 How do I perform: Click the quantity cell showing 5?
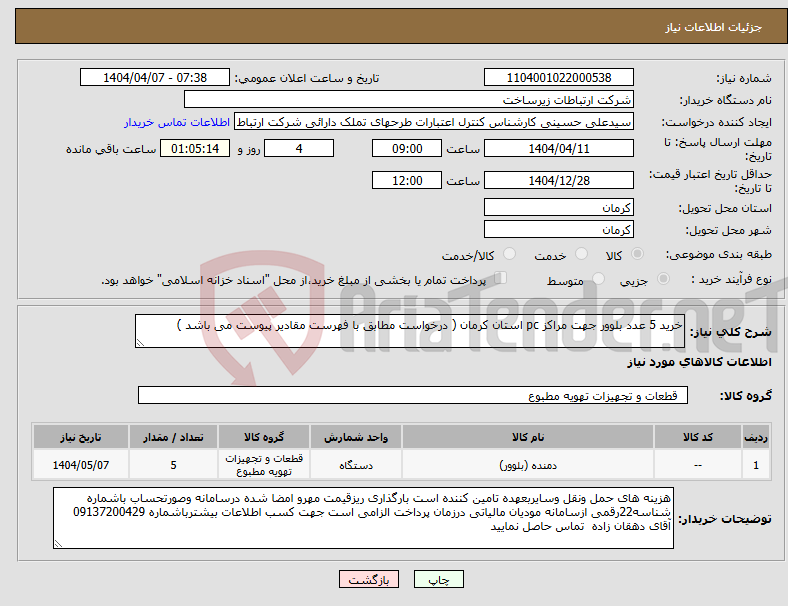click(x=173, y=465)
